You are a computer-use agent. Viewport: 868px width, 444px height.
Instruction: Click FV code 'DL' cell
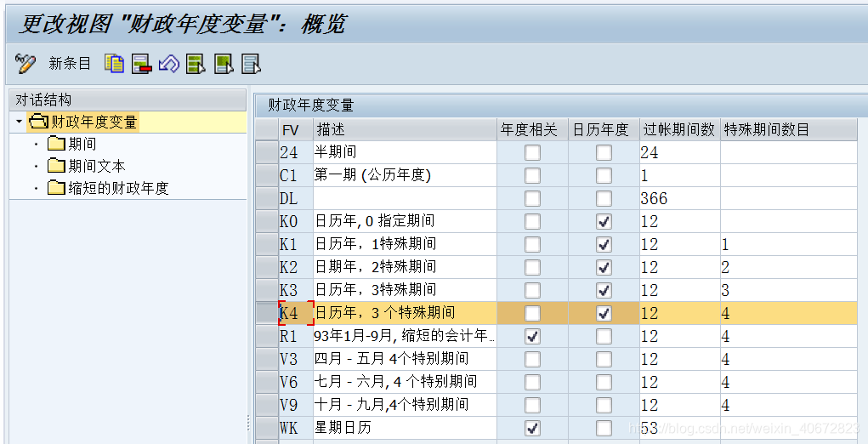(x=296, y=198)
